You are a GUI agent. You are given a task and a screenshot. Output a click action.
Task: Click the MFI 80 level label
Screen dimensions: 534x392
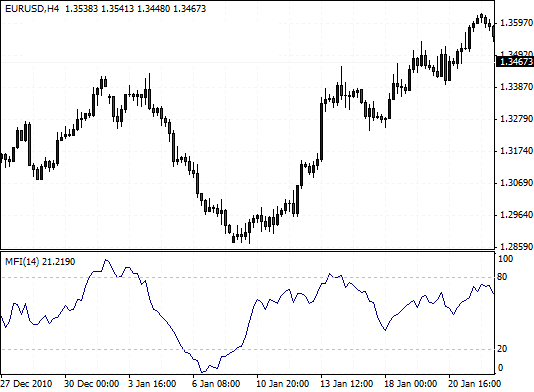coord(502,277)
